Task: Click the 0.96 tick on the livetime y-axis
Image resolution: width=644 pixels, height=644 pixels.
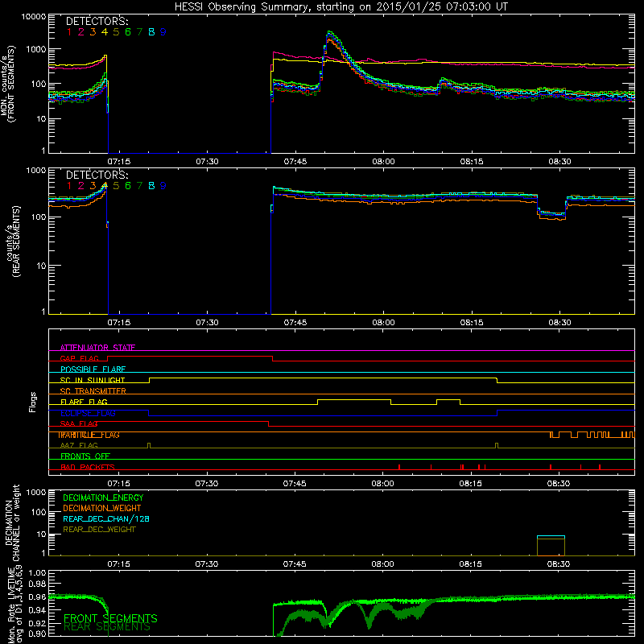Action: click(37, 597)
